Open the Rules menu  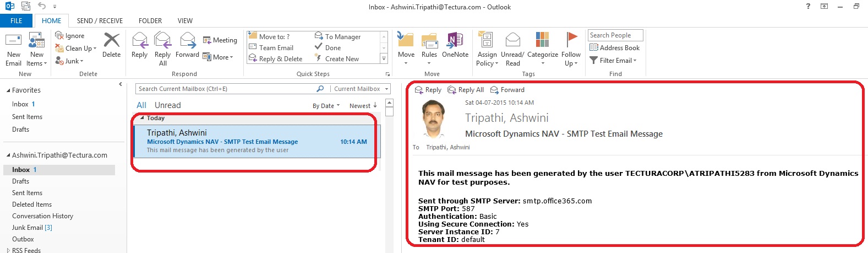429,49
